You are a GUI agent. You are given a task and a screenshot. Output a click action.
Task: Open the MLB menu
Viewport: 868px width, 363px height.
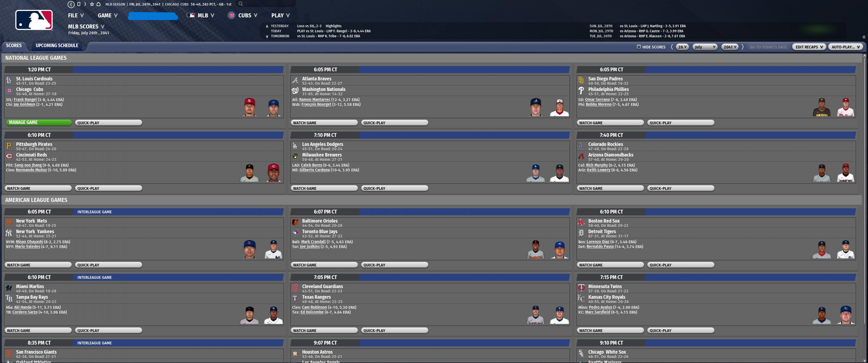[200, 15]
